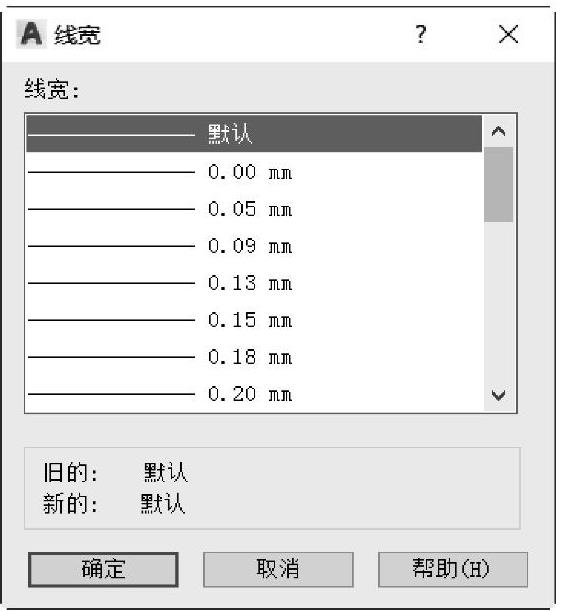
Task: Click the line preview beside 0.20 mm
Action: click(x=111, y=394)
